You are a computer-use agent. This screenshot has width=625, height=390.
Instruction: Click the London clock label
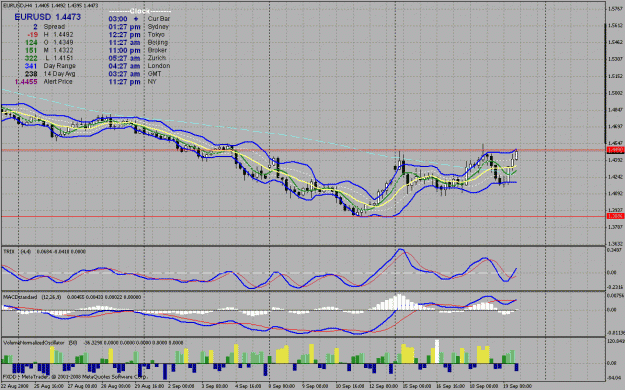159,66
